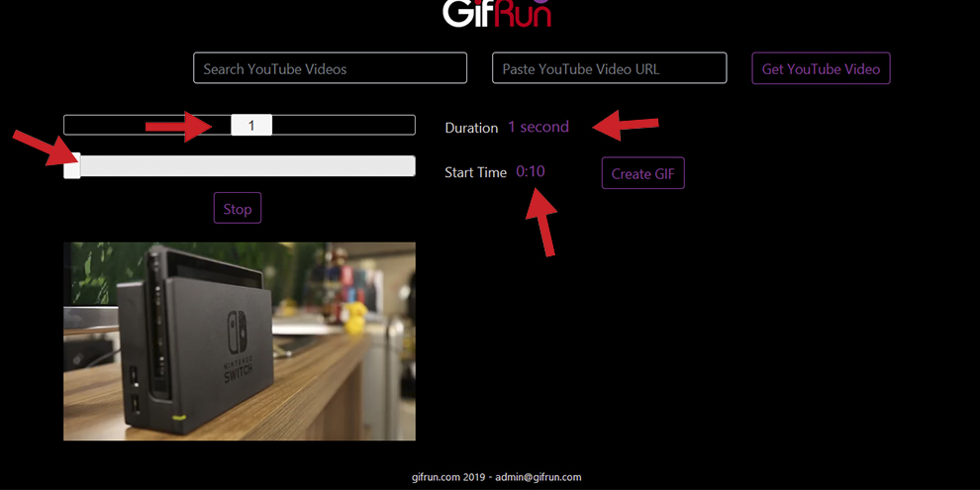Stop the video preview playback
Viewport: 980px width, 490px height.
coord(238,208)
